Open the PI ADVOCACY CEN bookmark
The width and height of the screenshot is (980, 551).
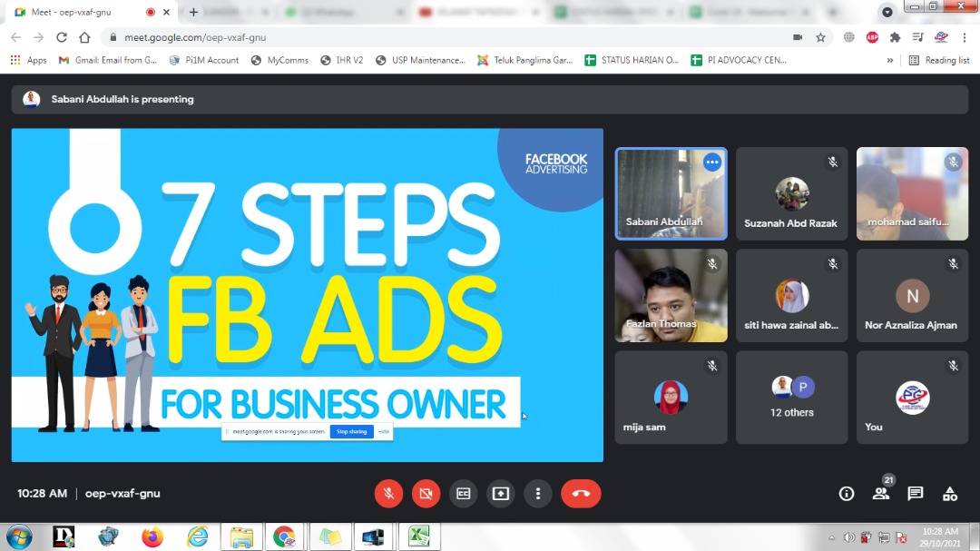(739, 60)
